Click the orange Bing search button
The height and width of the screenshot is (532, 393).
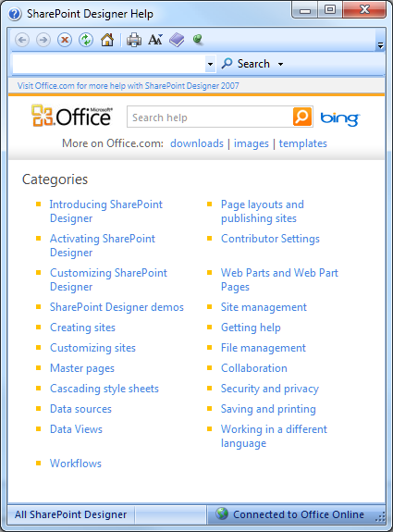pyautogui.click(x=301, y=117)
